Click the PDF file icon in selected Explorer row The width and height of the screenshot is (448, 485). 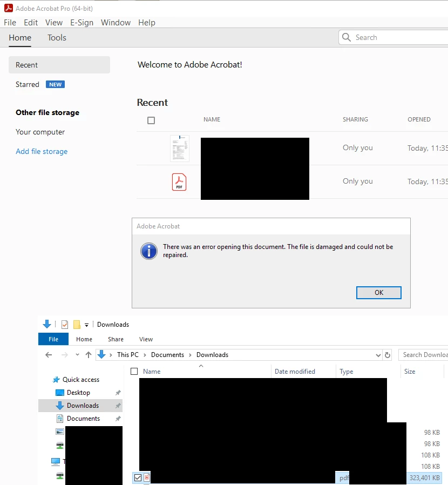point(147,477)
